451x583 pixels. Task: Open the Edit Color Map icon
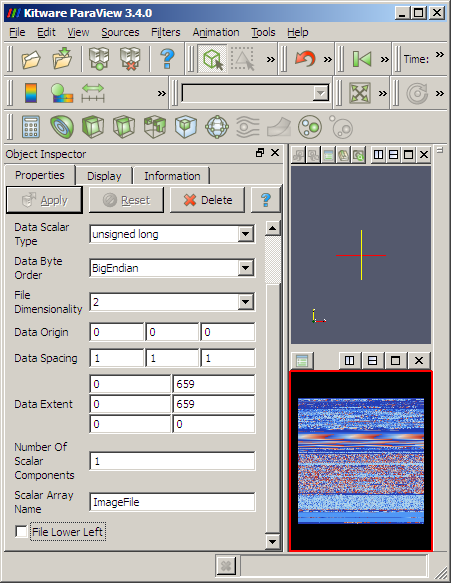[61, 93]
